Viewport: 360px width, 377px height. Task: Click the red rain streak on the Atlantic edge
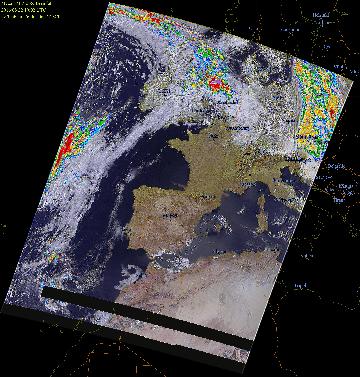click(66, 149)
